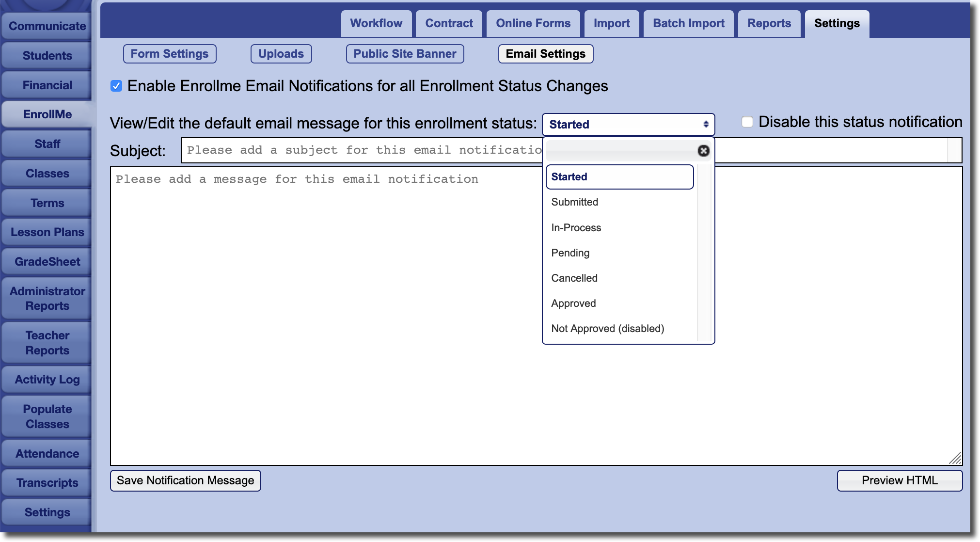Open Form Settings sub-section
Image resolution: width=980 pixels, height=542 pixels.
(170, 54)
